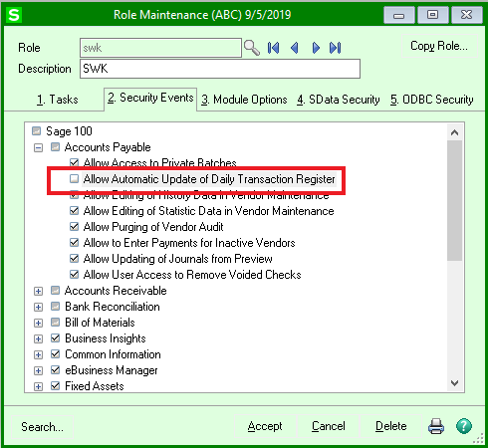Toggle the Bank Reconciliation checkbox
Viewport: 488px width, 448px height.
55,307
